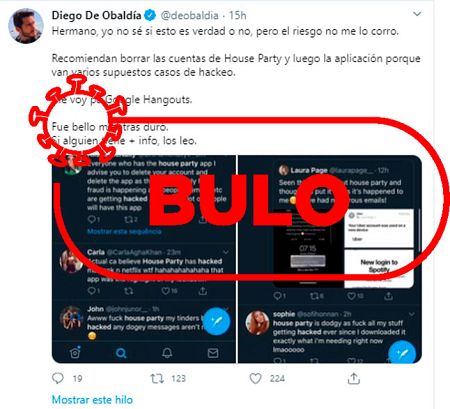
Task: Open the left attached screenshot image
Action: [144, 259]
